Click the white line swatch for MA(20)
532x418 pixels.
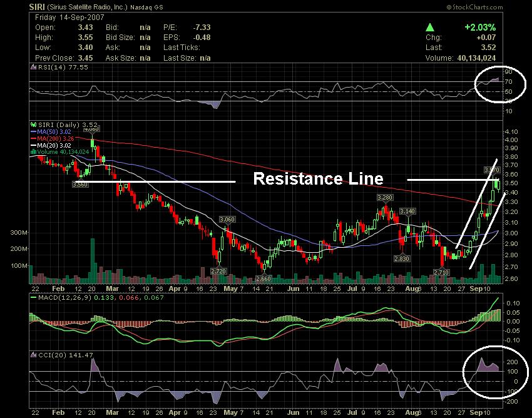coord(33,146)
